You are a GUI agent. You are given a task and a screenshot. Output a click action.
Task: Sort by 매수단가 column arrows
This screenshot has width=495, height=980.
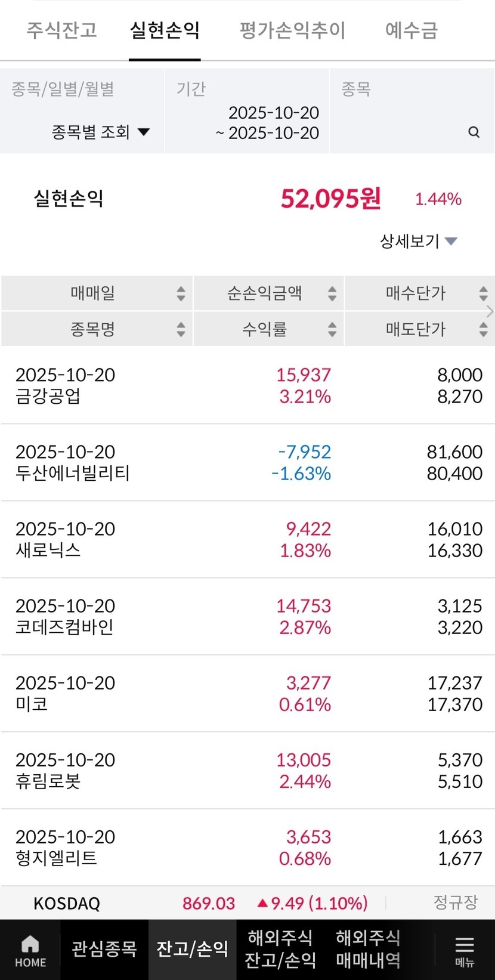483,293
